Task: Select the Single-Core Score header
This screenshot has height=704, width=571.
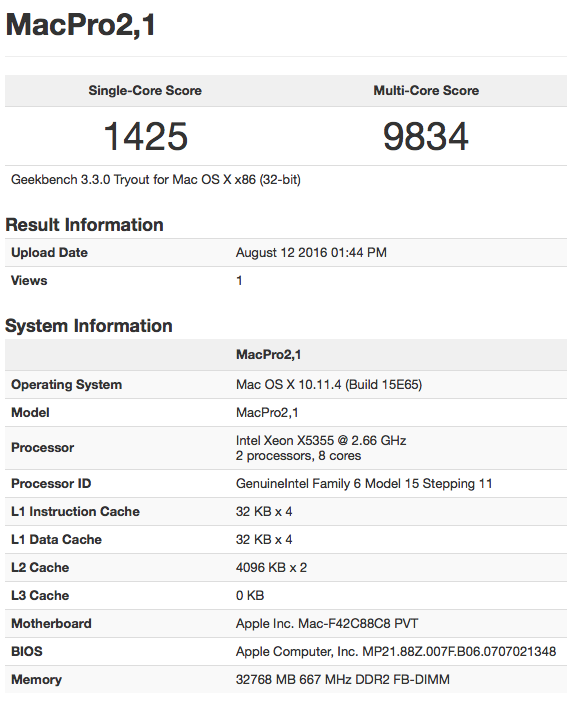Action: [x=145, y=90]
